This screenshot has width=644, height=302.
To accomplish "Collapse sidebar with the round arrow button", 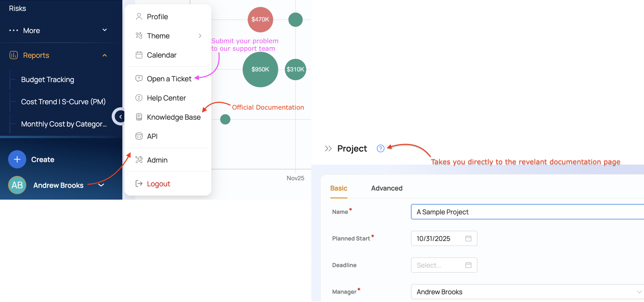I will click(x=120, y=117).
